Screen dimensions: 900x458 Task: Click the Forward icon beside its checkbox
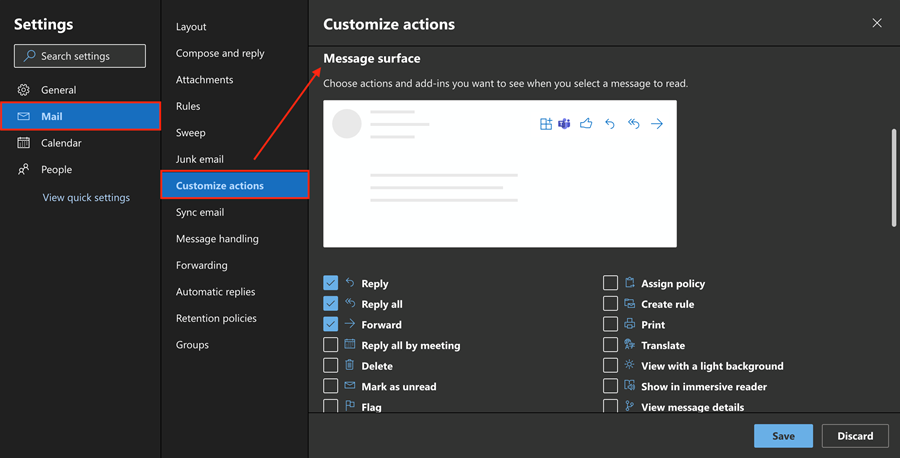(350, 324)
